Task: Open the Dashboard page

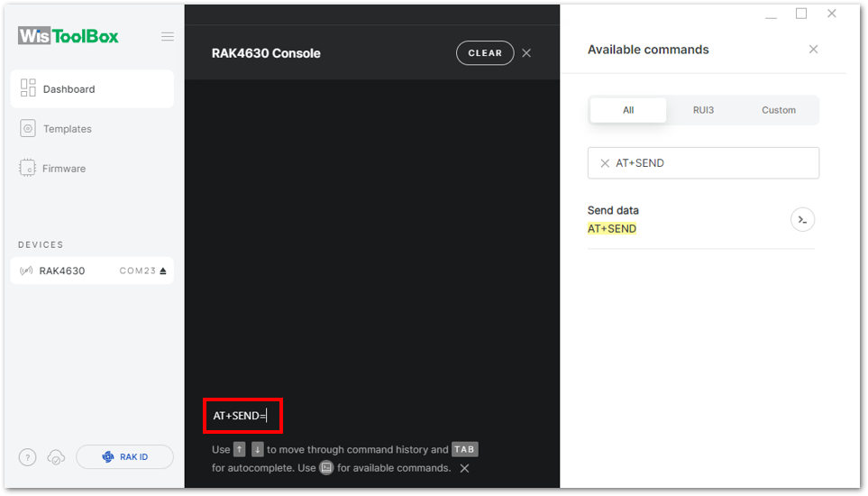Action: 92,89
